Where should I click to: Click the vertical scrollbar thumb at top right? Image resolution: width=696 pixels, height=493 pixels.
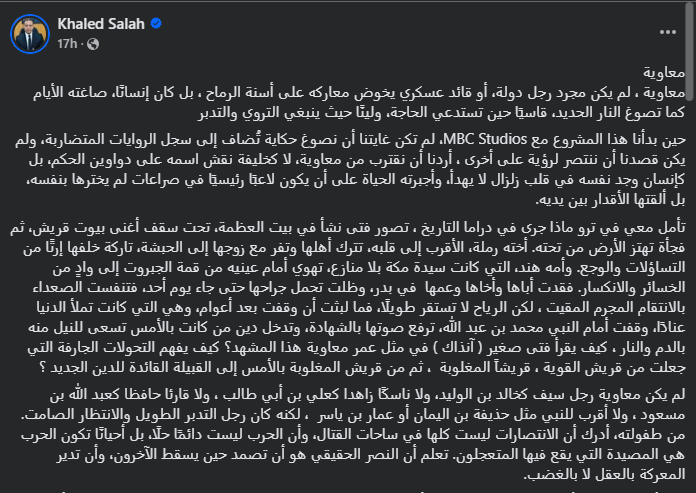coord(690,51)
